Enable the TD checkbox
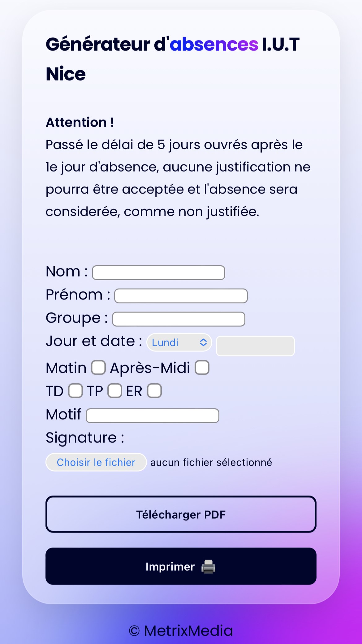 click(75, 391)
